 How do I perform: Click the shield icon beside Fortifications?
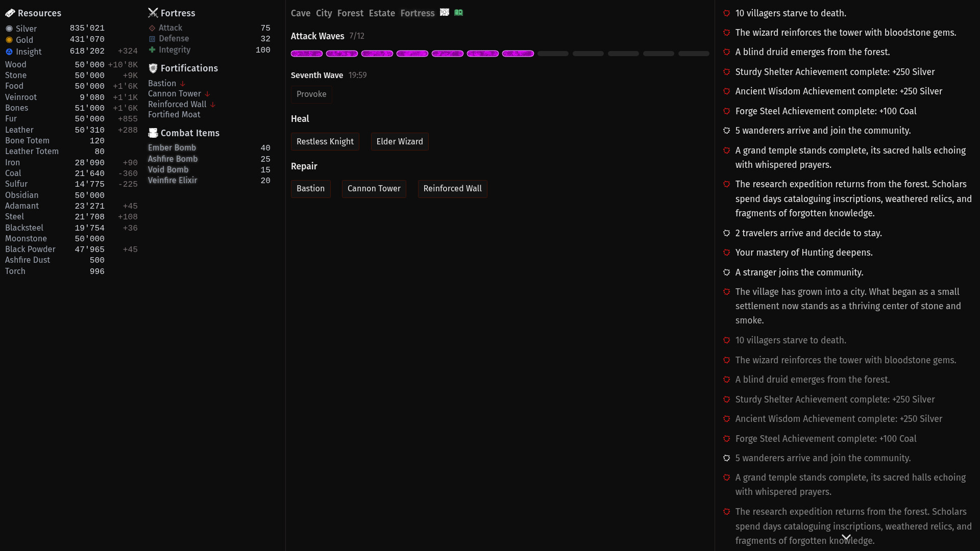[153, 68]
